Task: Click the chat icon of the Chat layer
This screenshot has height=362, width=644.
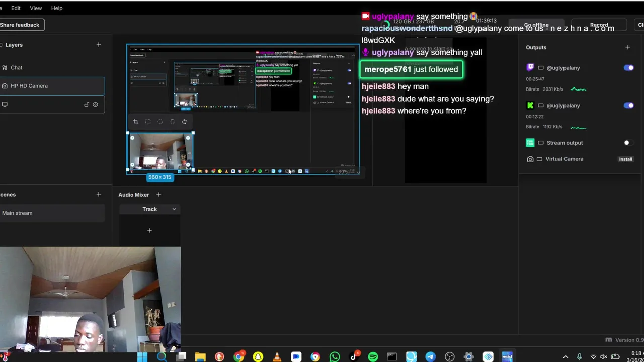Action: tap(5, 68)
